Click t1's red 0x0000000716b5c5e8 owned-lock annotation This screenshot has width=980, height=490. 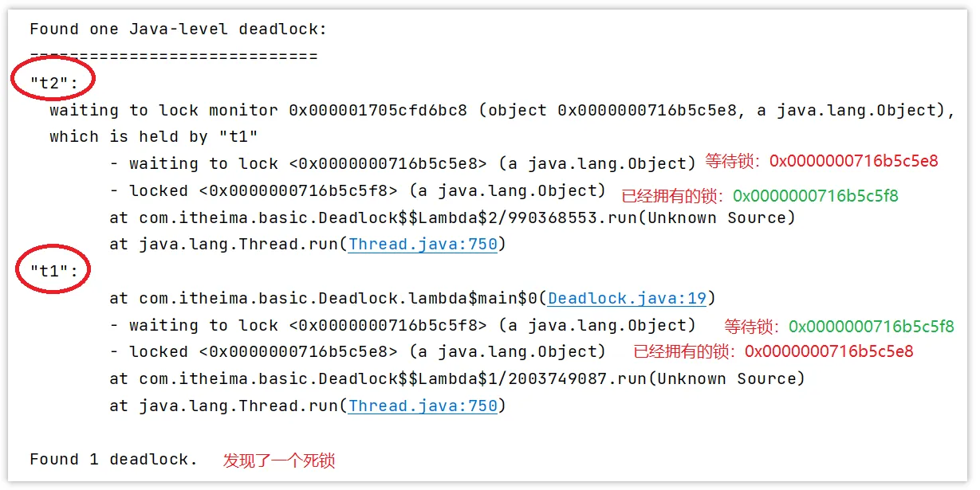[x=828, y=351]
